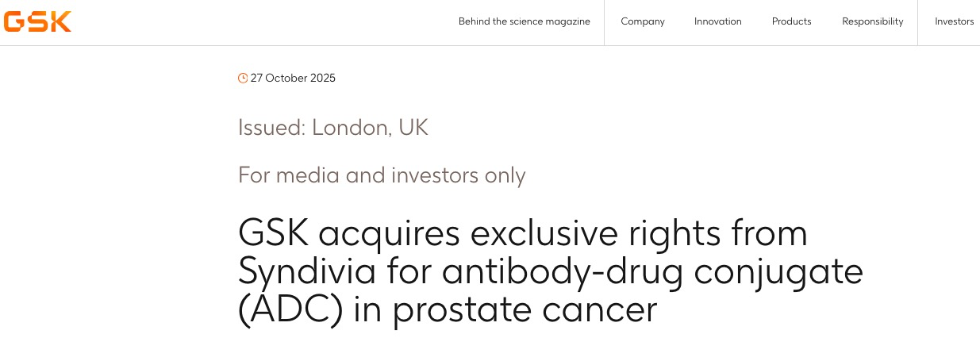The image size is (980, 361).
Task: Click the 27 October 2025 date text
Action: (293, 78)
